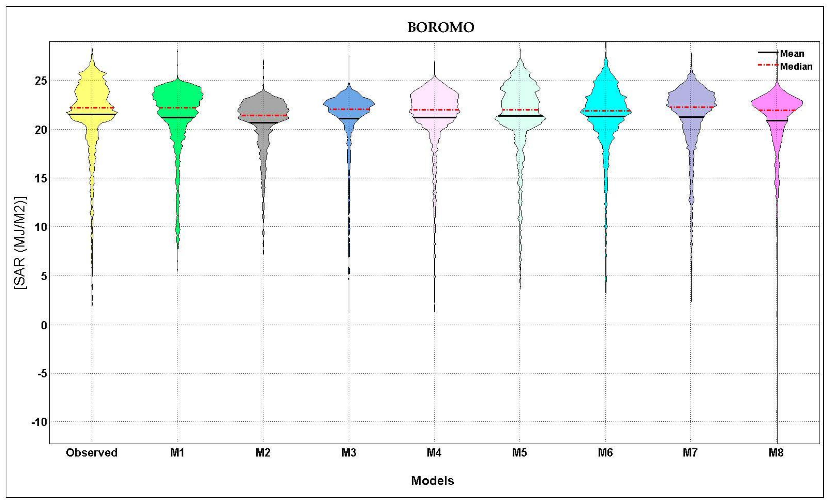Click the M8 x-axis label

point(776,453)
